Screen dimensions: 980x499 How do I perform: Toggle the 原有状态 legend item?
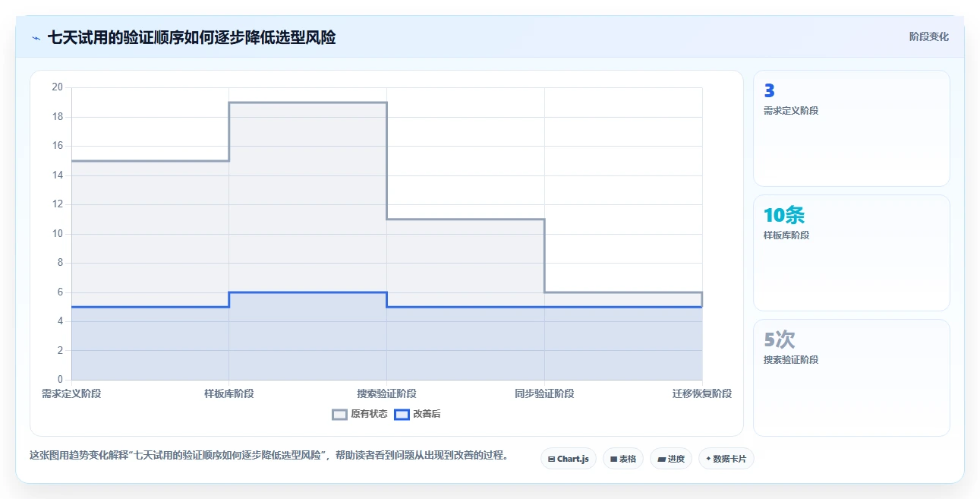click(360, 414)
